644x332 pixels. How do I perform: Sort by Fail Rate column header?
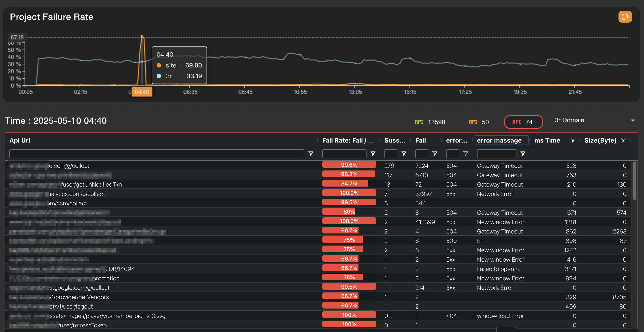(x=348, y=140)
